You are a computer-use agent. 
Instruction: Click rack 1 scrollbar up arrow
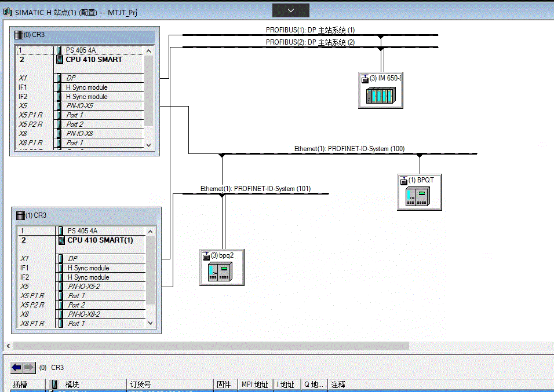click(x=151, y=232)
